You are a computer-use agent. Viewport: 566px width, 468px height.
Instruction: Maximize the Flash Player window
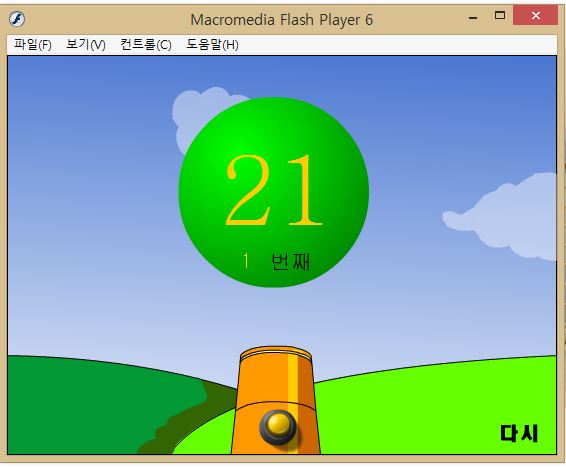(500, 15)
